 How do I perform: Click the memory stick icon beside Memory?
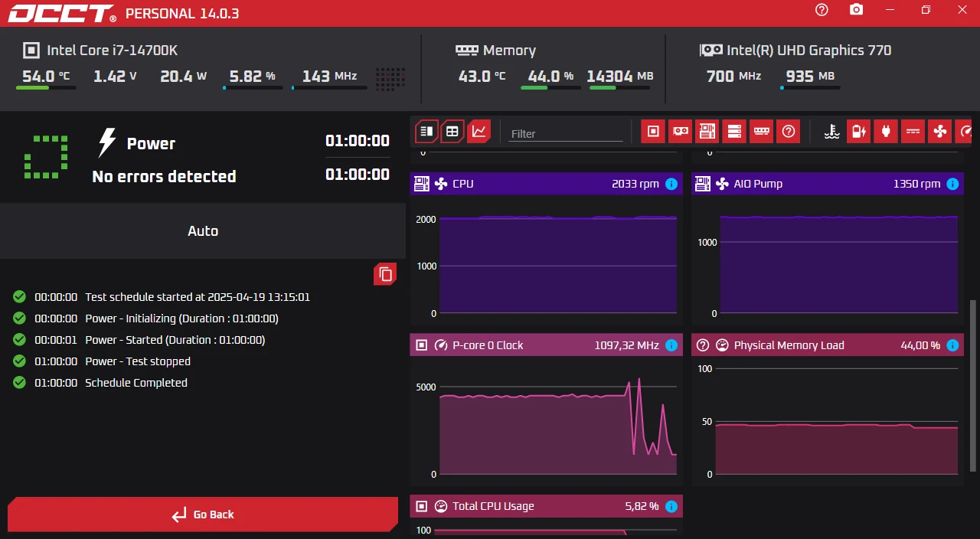pos(467,50)
